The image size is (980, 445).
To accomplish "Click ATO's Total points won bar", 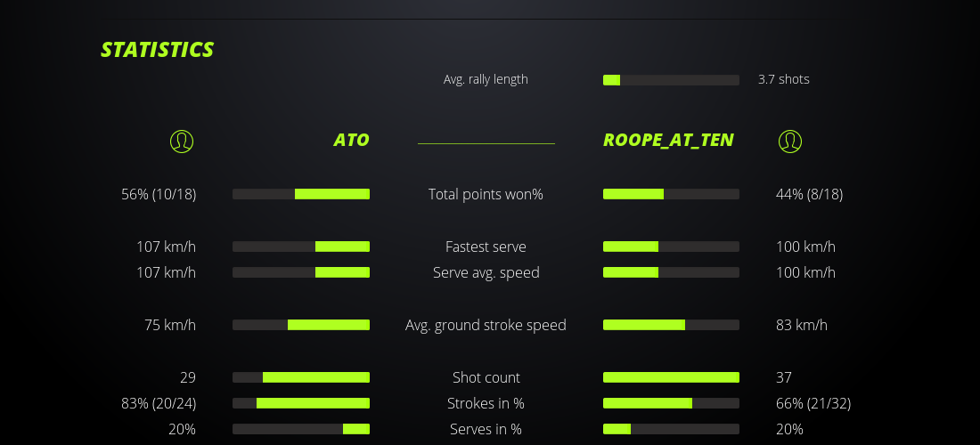I will 301,194.
